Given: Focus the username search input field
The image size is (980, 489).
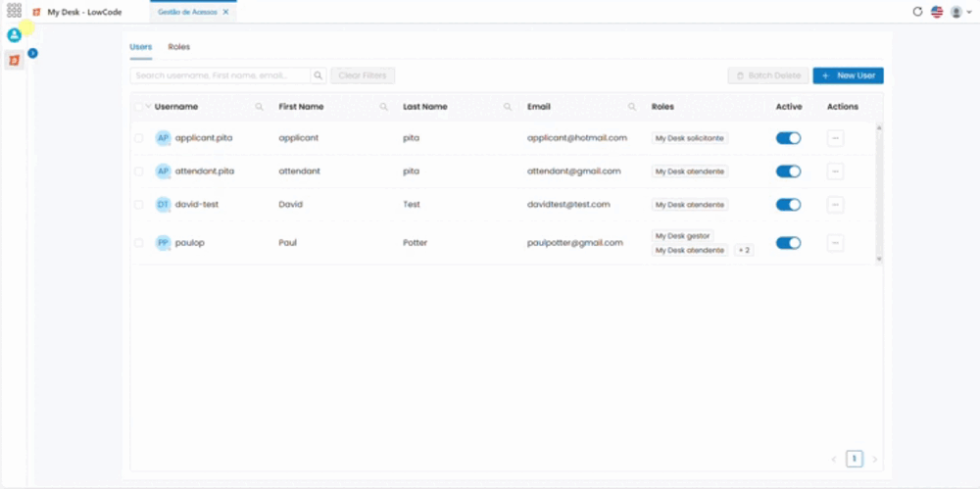Looking at the screenshot, I should pos(220,75).
